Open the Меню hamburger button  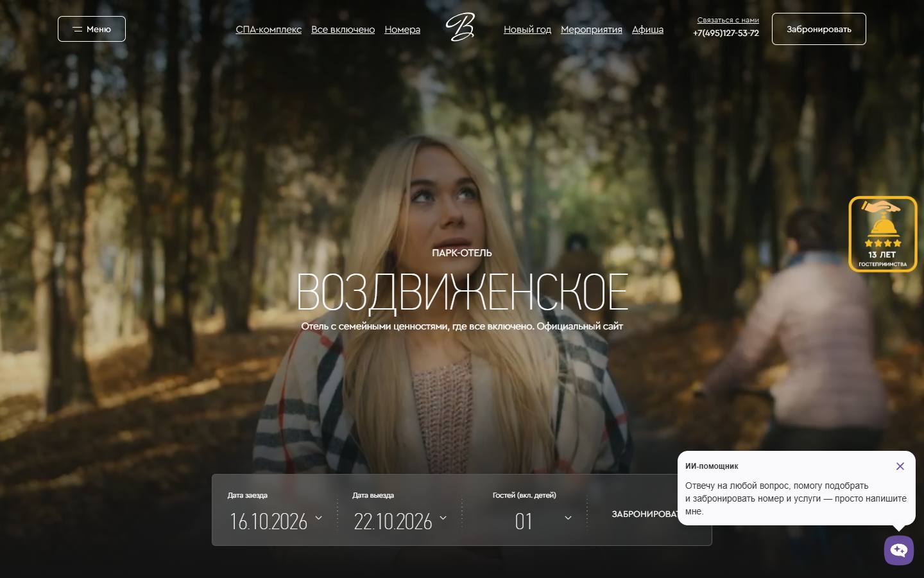click(92, 29)
